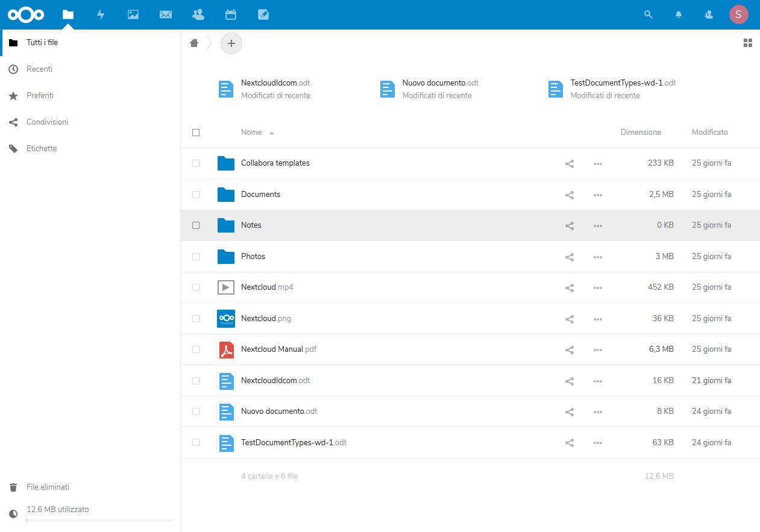760x532 pixels.
Task: Select the Nuovo documento.odt row checkbox
Action: (196, 412)
